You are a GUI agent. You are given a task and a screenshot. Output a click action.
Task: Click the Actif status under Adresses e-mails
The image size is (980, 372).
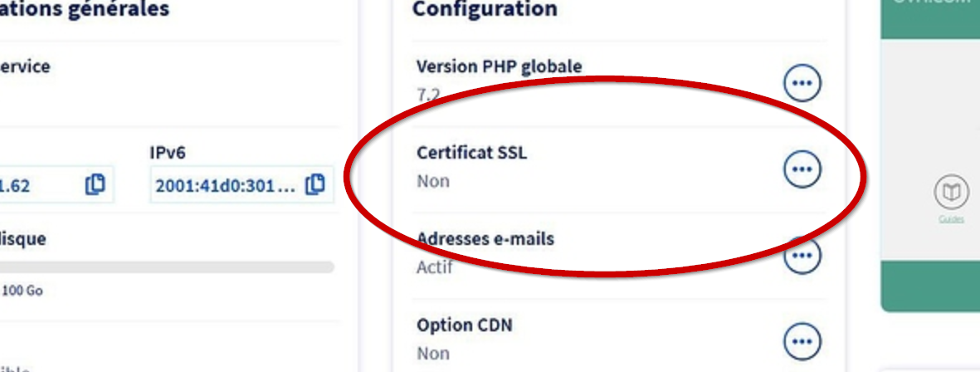coord(434,267)
